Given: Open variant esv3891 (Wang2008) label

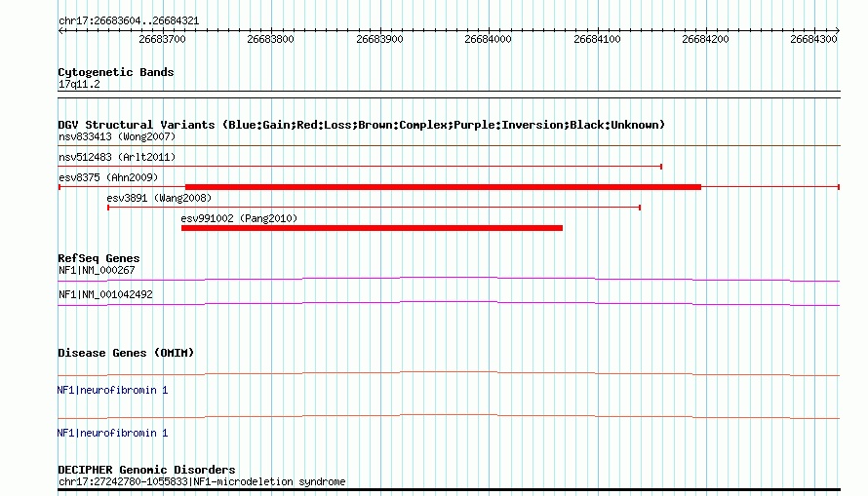Looking at the screenshot, I should (x=159, y=198).
